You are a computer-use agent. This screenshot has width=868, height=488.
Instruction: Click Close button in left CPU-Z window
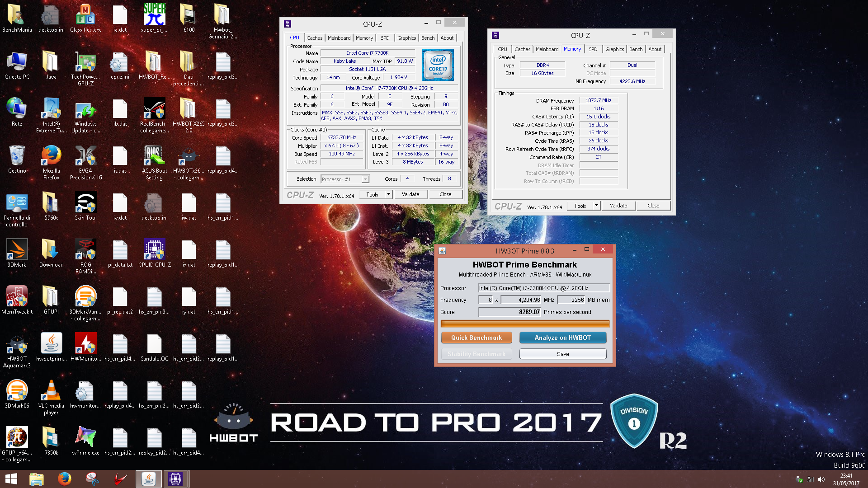[445, 194]
